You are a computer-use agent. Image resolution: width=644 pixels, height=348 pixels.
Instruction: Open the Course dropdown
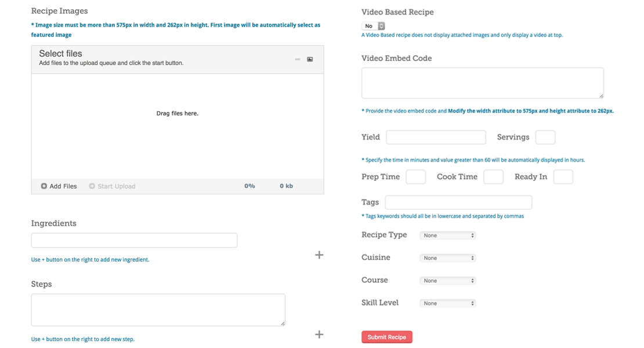448,280
